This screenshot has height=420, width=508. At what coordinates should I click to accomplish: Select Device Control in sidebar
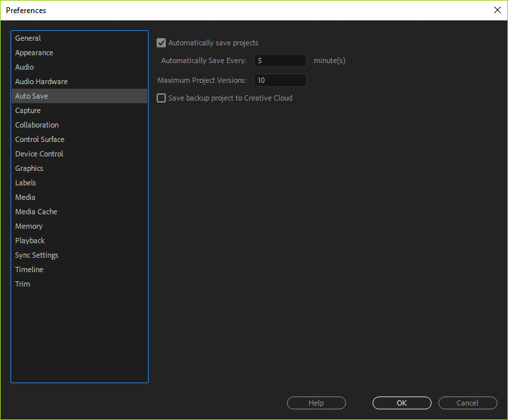pos(39,154)
